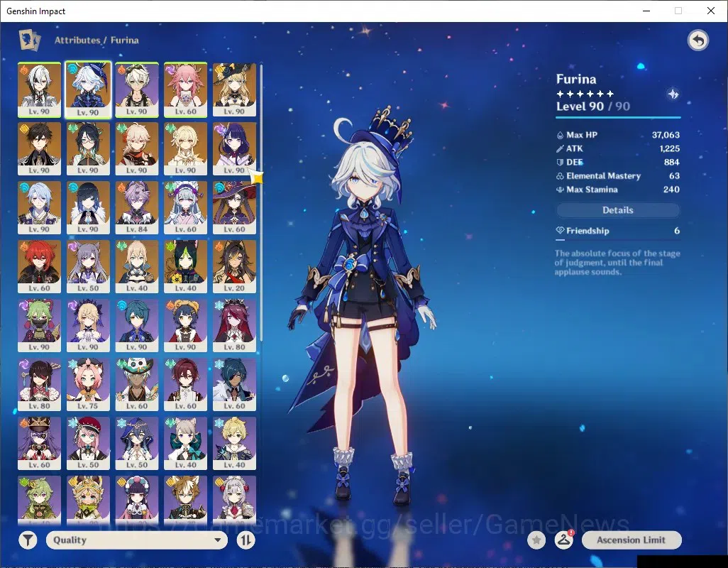Open the Quality sort dropdown

click(137, 540)
